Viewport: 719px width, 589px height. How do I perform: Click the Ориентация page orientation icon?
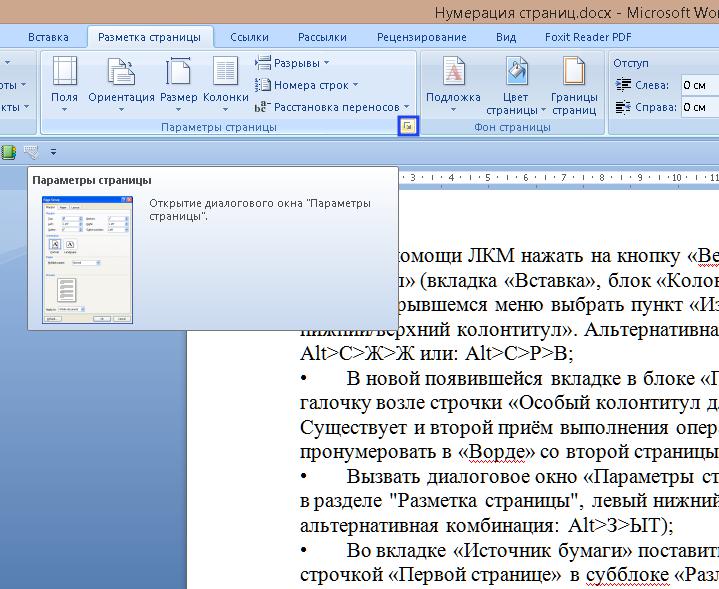click(x=121, y=80)
